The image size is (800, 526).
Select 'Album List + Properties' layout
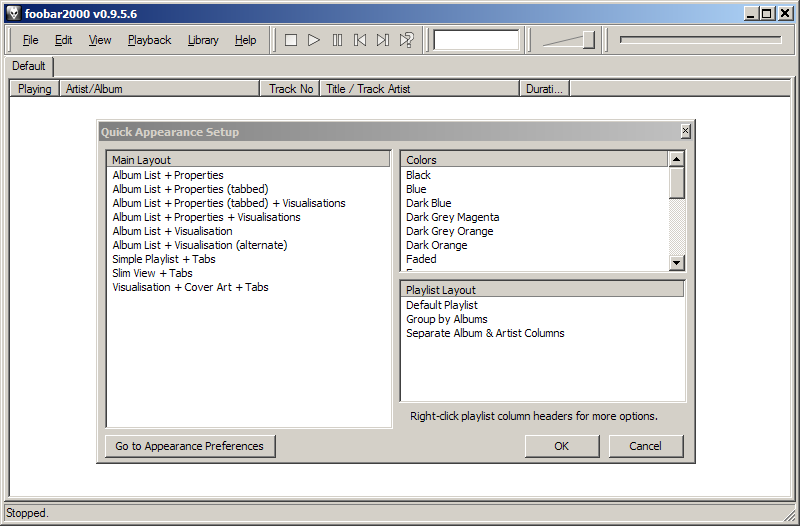pos(168,175)
